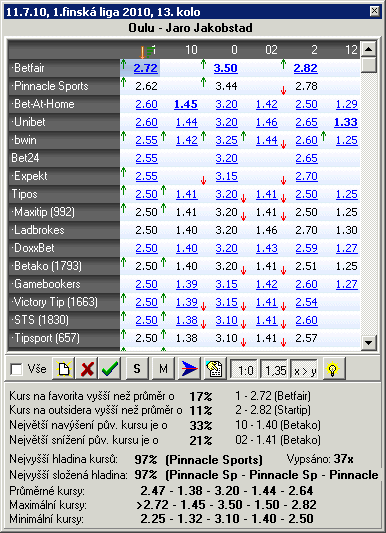Open Bet24 2.65 odds link
The image size is (386, 533).
pyautogui.click(x=306, y=158)
